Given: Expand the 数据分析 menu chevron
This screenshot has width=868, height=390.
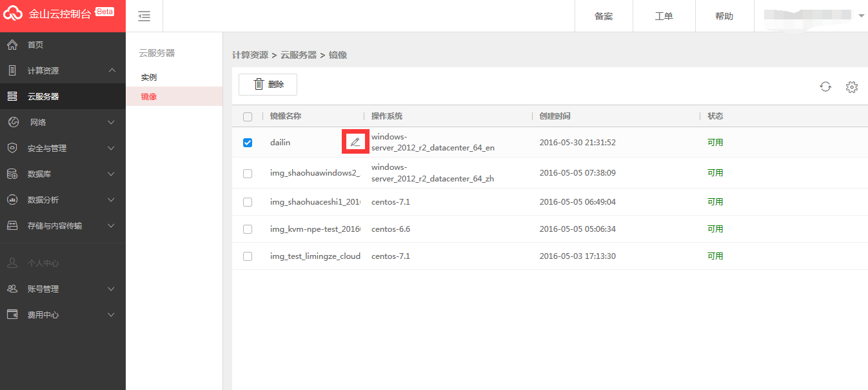Looking at the screenshot, I should (112, 200).
